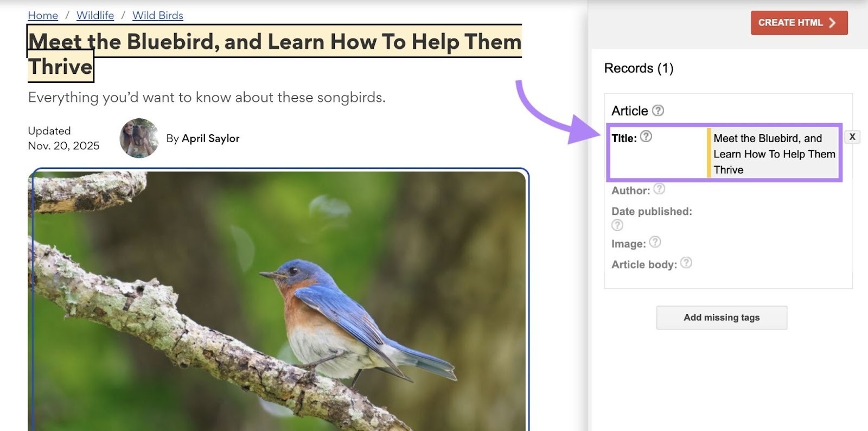Select the author name April Saylor

(210, 138)
